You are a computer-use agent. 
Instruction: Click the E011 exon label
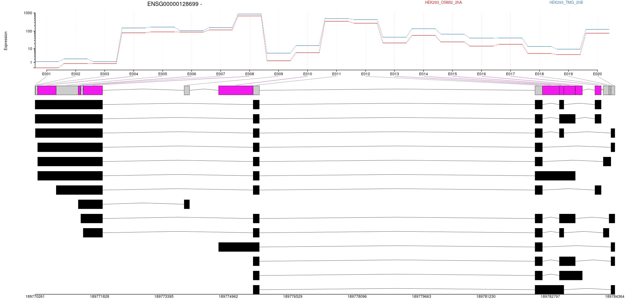coord(336,74)
